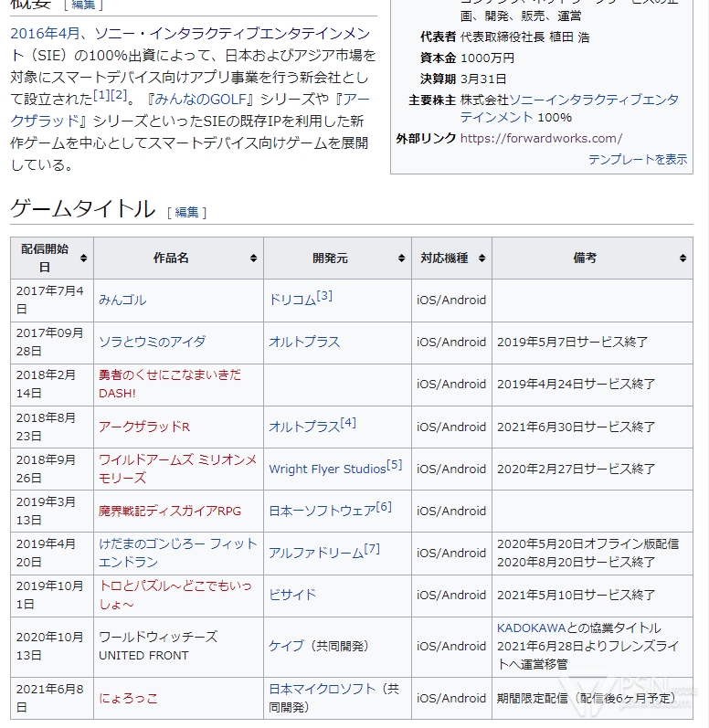Open にょろっこ red link
Image resolution: width=709 pixels, height=728 pixels.
coord(128,698)
